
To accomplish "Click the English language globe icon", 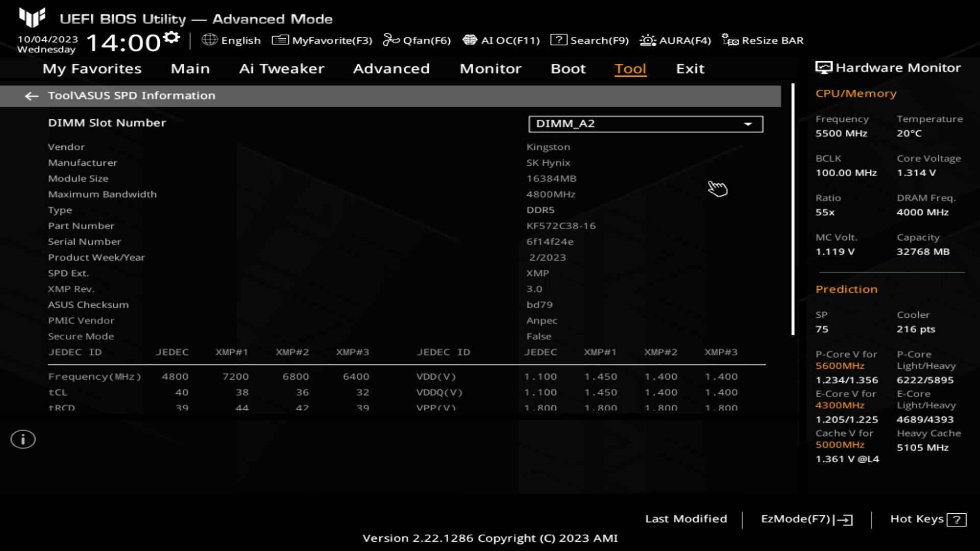I will click(x=209, y=40).
